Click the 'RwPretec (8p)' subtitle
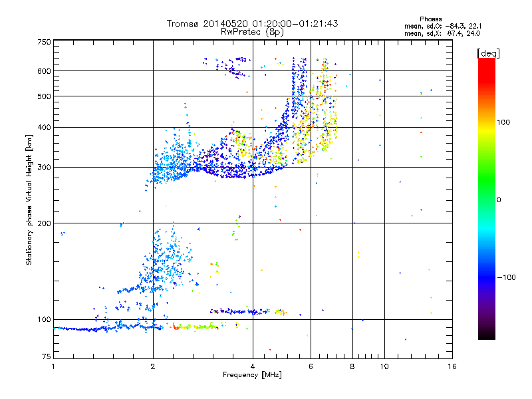This screenshot has height=399, width=532. point(252,32)
